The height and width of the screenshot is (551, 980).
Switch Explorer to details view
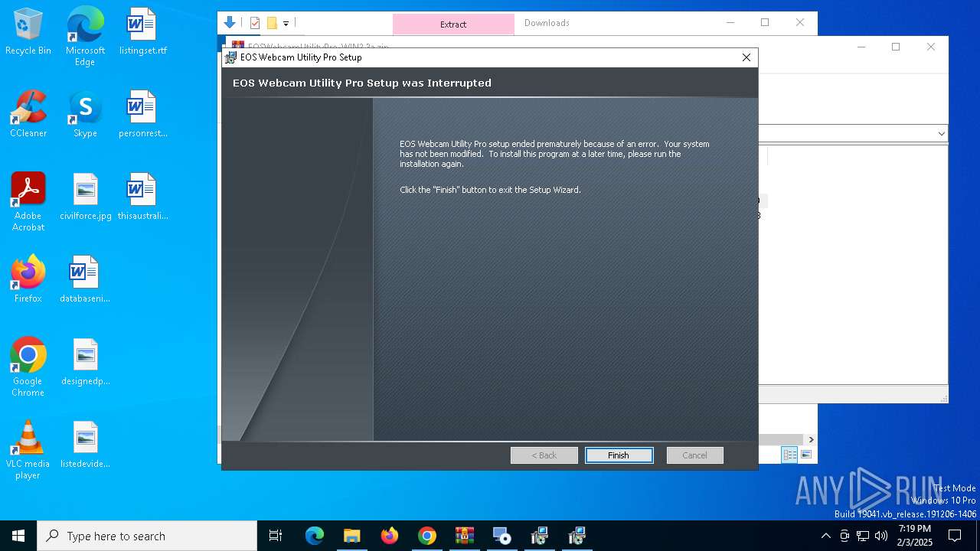click(789, 455)
